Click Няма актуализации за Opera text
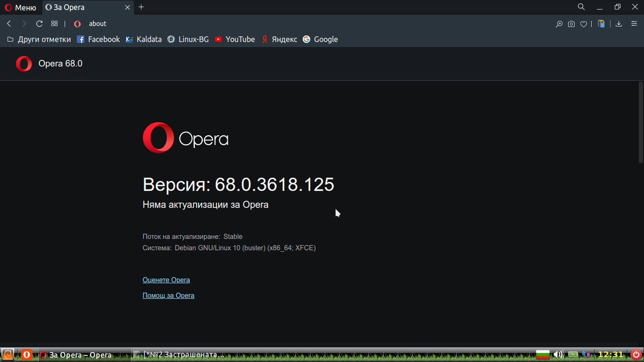Viewport: 644px width, 362px height. tap(205, 205)
